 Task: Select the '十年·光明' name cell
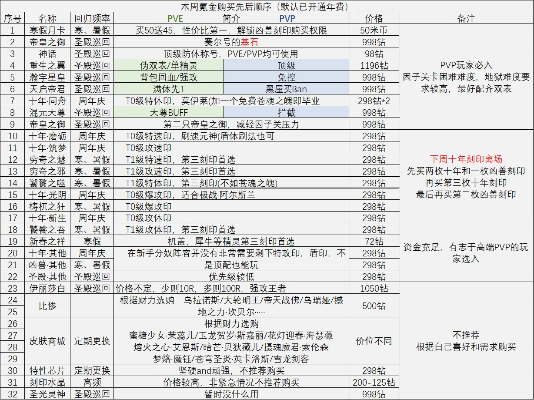tap(47, 195)
